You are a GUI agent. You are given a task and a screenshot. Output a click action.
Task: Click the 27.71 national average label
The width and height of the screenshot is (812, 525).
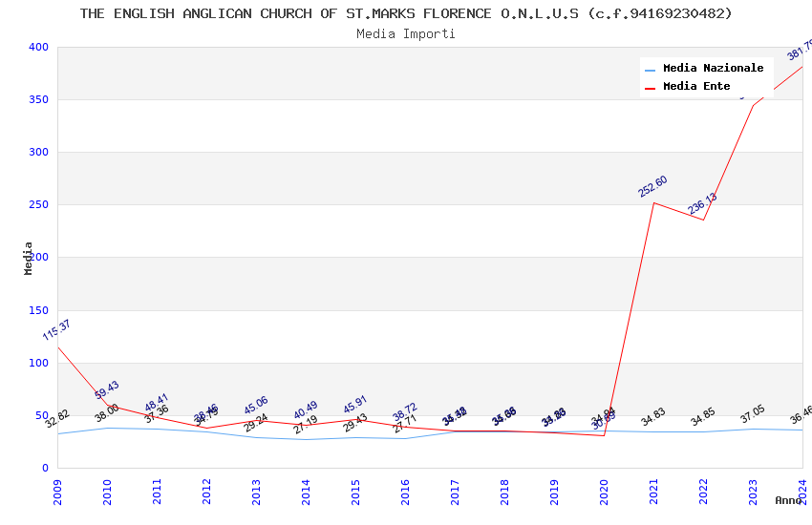pos(405,424)
